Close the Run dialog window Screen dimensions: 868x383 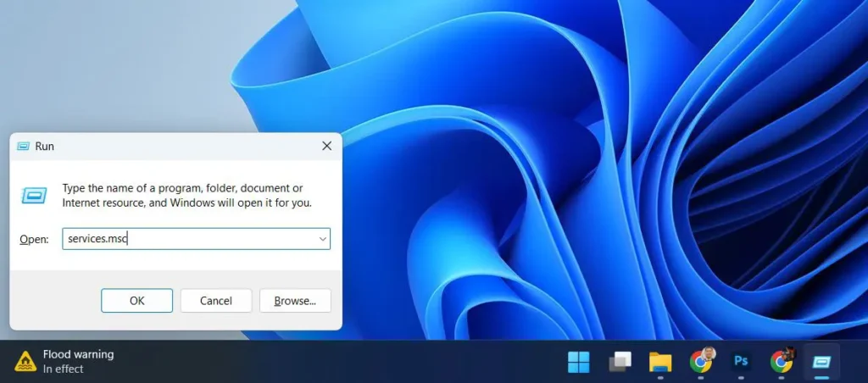326,146
